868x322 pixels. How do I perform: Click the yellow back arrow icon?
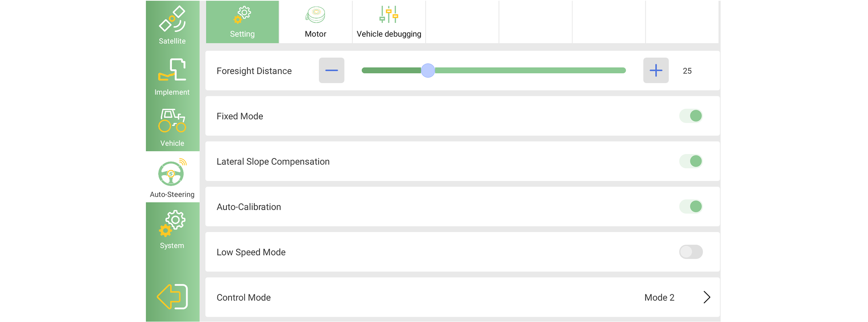[172, 296]
